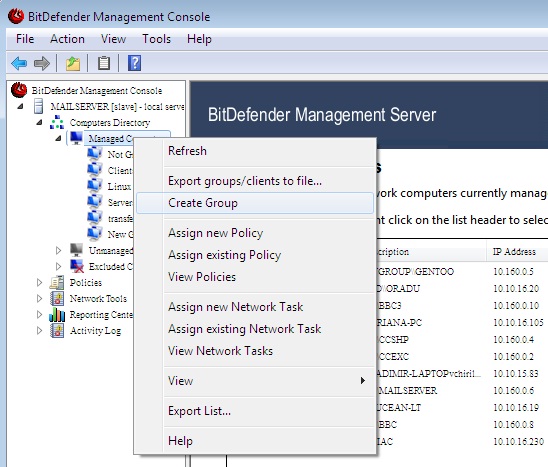Select IP address 10.10.16.20 cell
Image resolution: width=548 pixels, height=467 pixels.
(x=516, y=289)
